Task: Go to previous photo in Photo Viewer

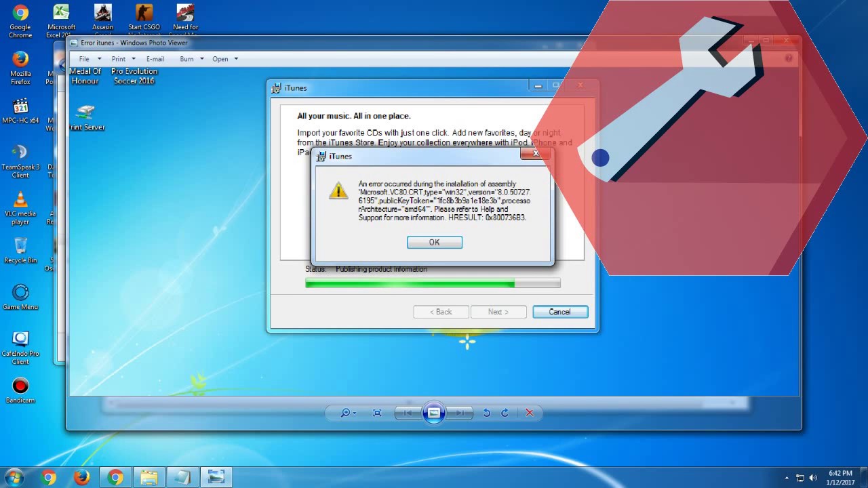Action: [408, 413]
